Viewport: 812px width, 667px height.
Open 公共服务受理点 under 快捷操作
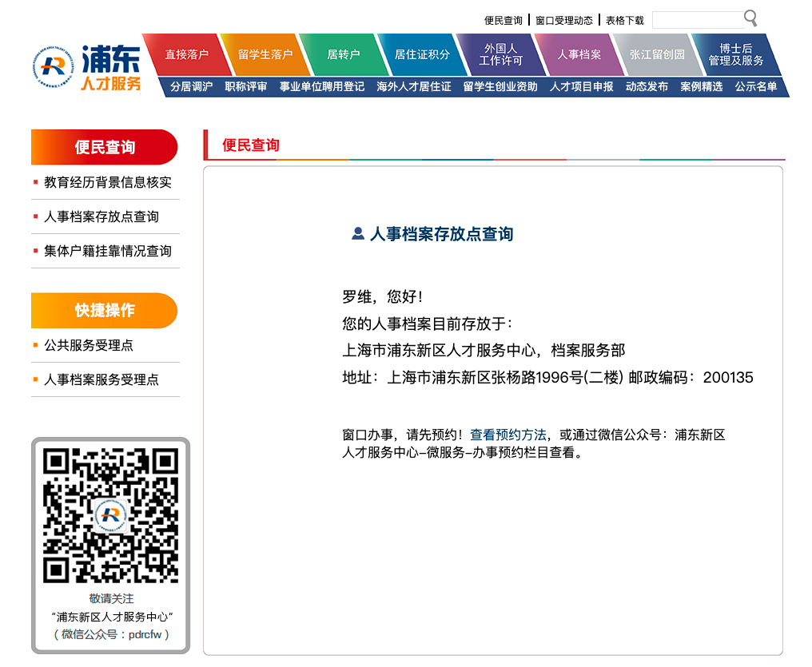pyautogui.click(x=89, y=345)
